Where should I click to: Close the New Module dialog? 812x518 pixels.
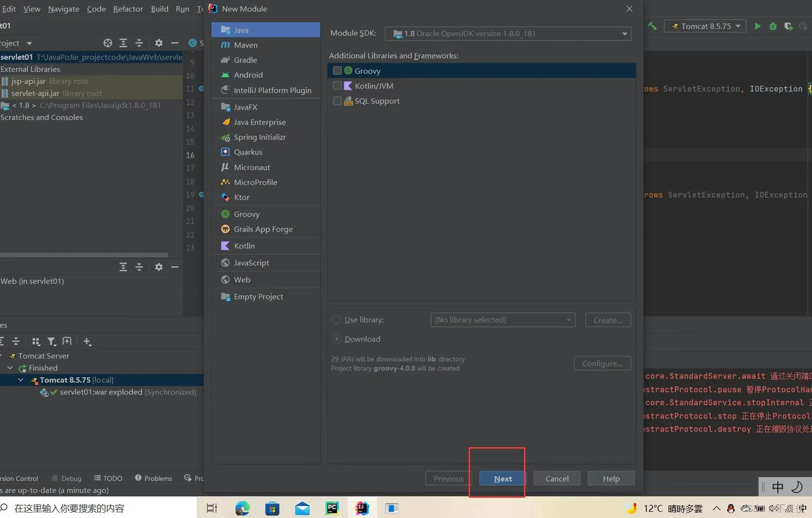(x=629, y=9)
